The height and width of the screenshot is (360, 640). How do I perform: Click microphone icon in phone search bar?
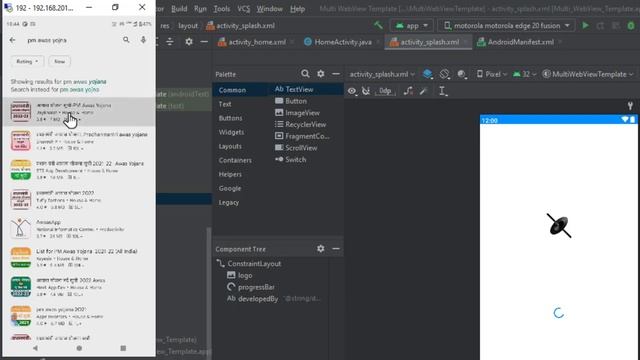143,40
